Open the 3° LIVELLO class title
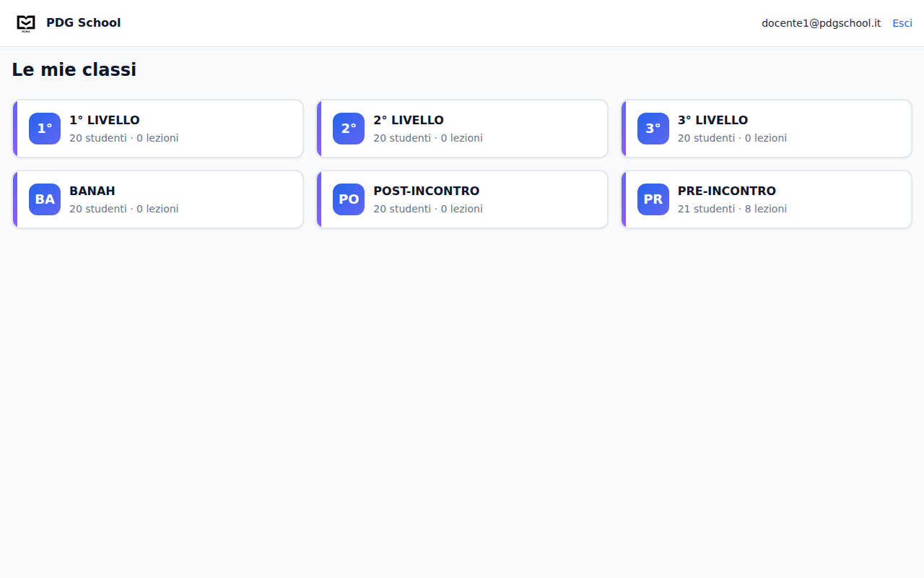 tap(712, 120)
